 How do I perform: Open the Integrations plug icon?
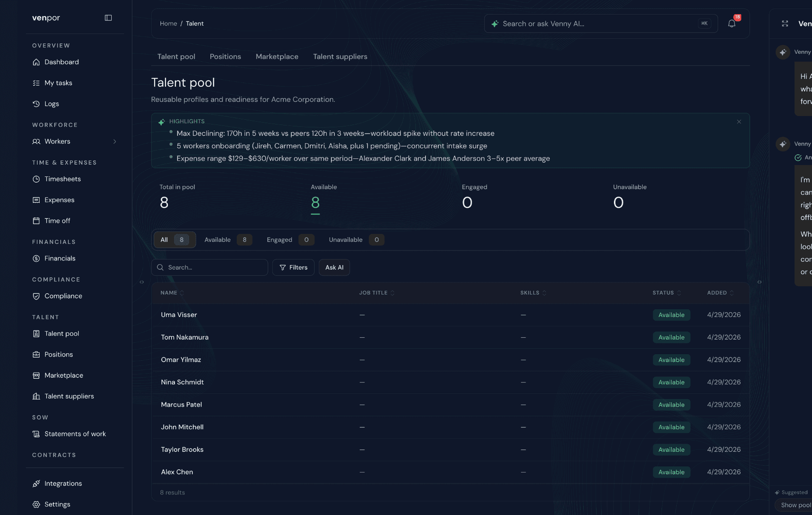point(36,483)
